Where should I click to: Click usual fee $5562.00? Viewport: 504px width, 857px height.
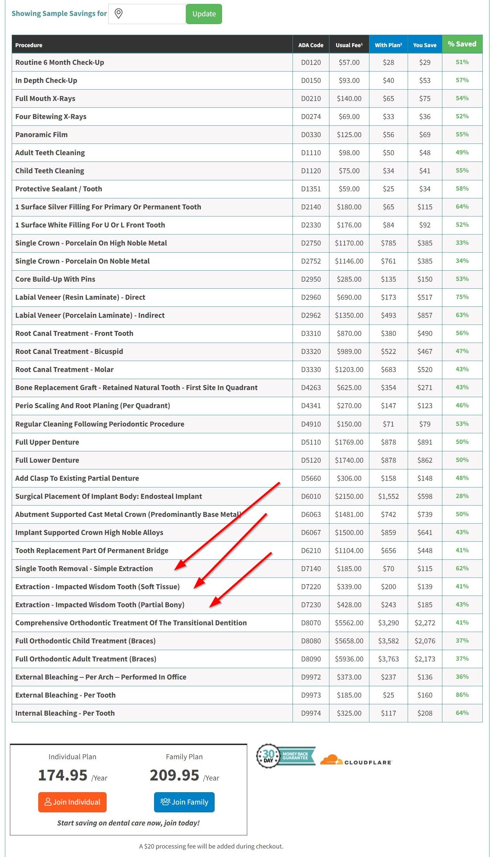349,623
